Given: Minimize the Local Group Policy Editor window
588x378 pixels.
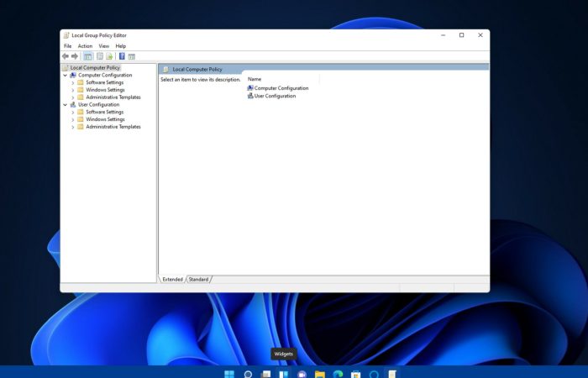Looking at the screenshot, I should pyautogui.click(x=444, y=35).
